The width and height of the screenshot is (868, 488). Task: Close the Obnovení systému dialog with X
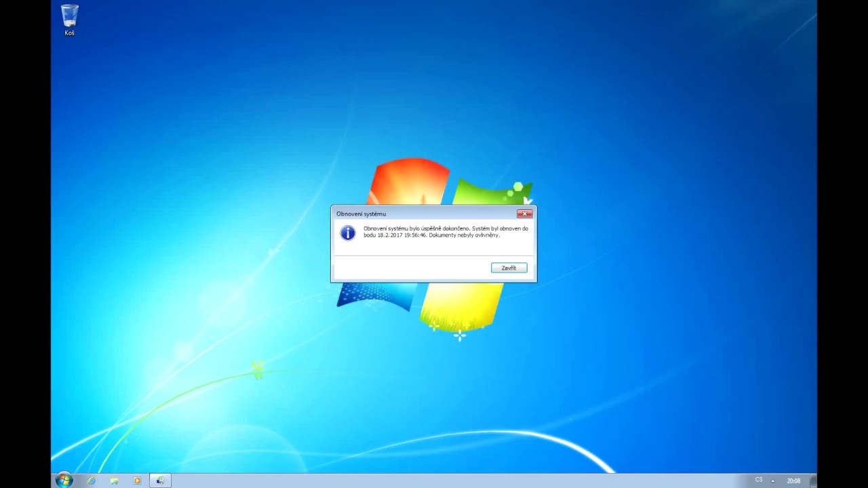[524, 213]
